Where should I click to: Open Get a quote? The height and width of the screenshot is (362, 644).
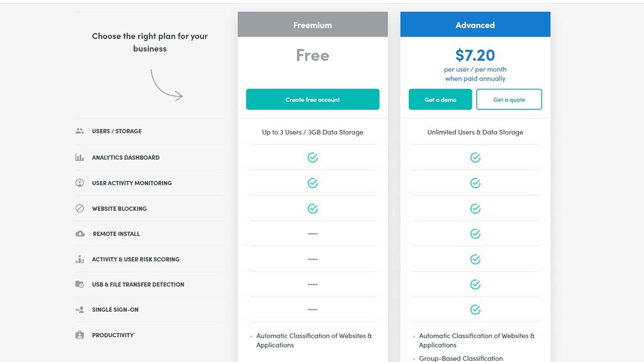[509, 99]
